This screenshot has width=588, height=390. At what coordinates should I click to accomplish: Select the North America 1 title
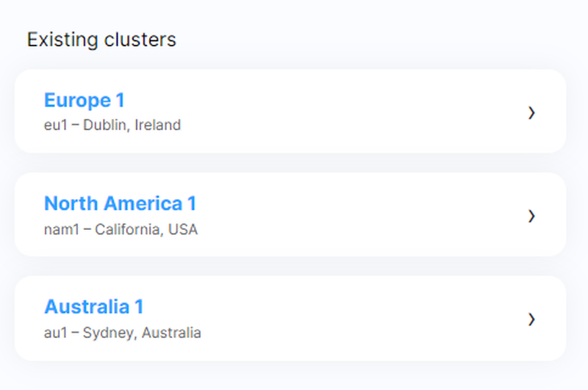pyautogui.click(x=120, y=203)
